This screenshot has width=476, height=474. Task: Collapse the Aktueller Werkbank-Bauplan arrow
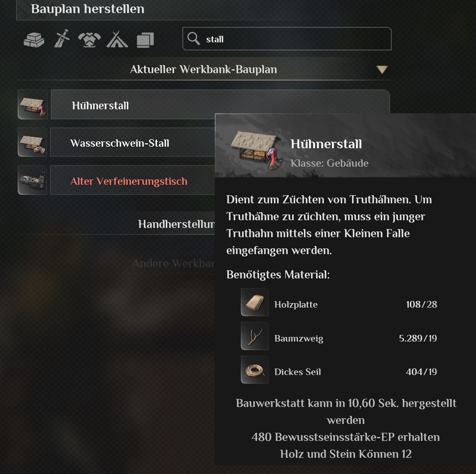click(382, 70)
